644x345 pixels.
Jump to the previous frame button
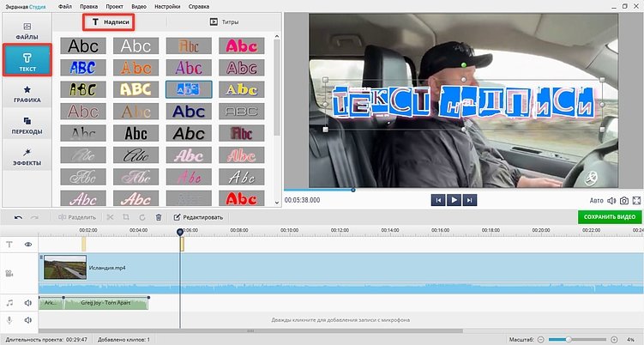point(438,200)
